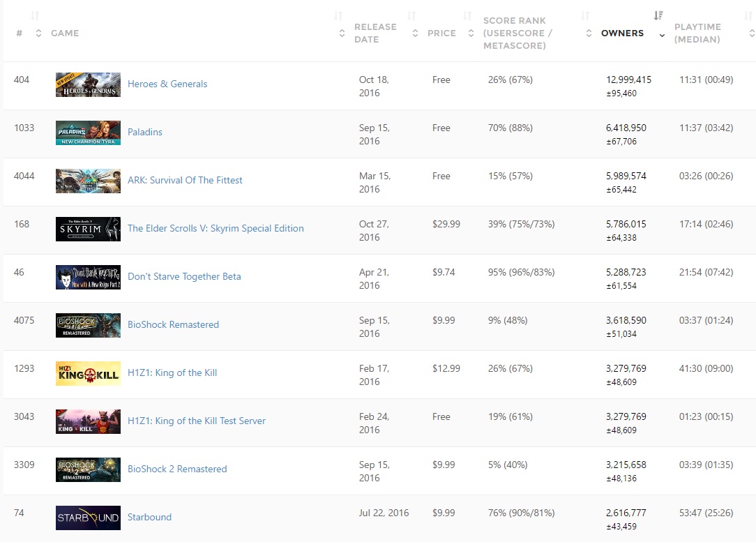Click the Starbound logo image
This screenshot has width=756, height=542.
point(88,518)
